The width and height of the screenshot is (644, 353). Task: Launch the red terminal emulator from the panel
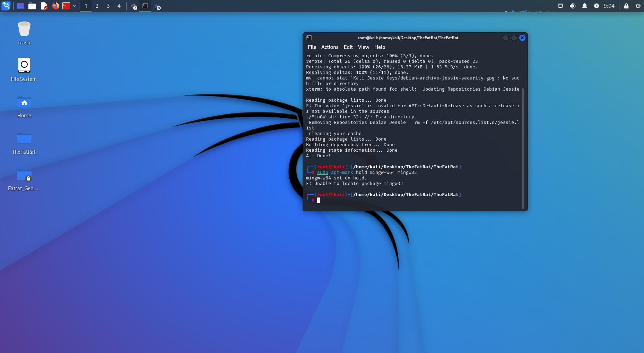(x=66, y=6)
